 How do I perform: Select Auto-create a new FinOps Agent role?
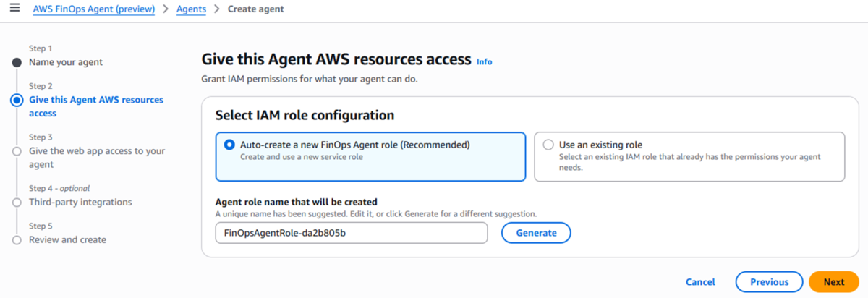tap(370, 156)
